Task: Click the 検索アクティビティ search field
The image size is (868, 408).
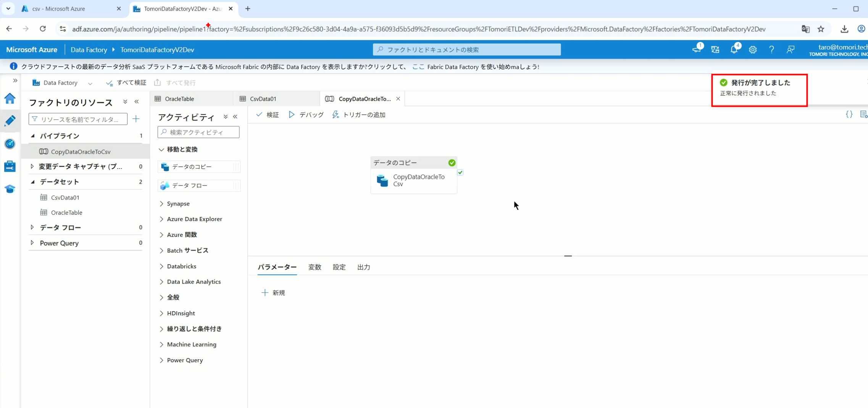Action: 198,132
